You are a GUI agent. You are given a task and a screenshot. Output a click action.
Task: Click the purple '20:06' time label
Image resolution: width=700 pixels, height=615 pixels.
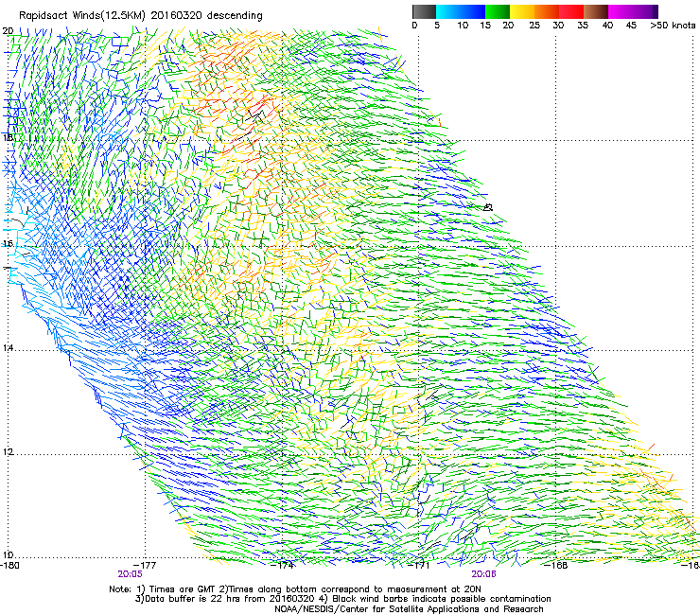[484, 574]
